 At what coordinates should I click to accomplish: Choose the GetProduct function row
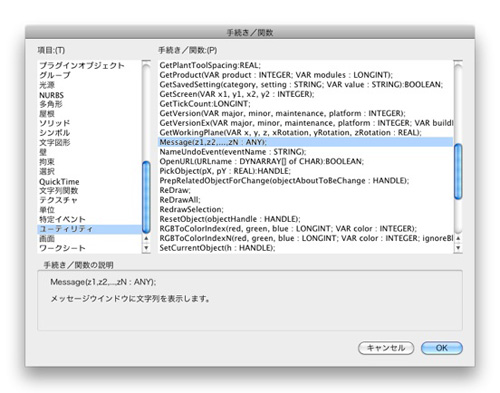pos(306,75)
